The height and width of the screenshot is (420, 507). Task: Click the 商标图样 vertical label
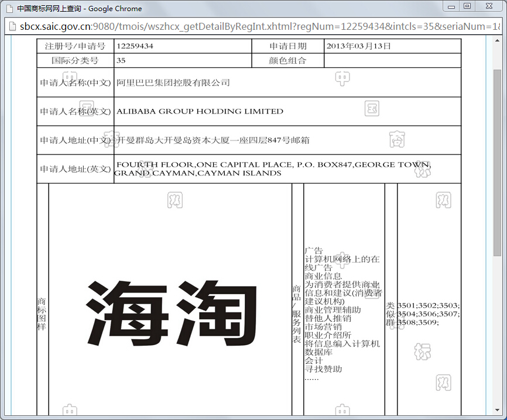click(42, 314)
